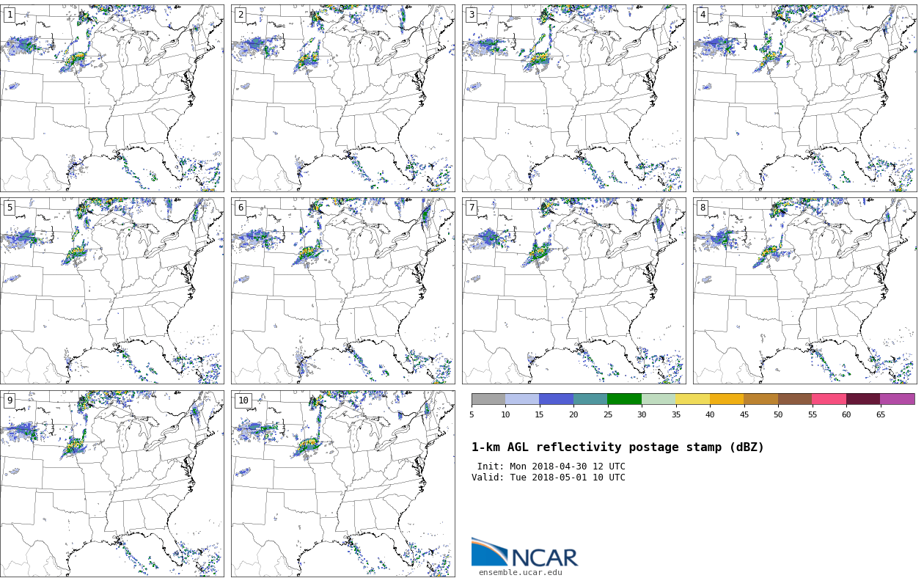Select ensemble member 1 reflectivity map
The height and width of the screenshot is (578, 924).
(x=112, y=98)
